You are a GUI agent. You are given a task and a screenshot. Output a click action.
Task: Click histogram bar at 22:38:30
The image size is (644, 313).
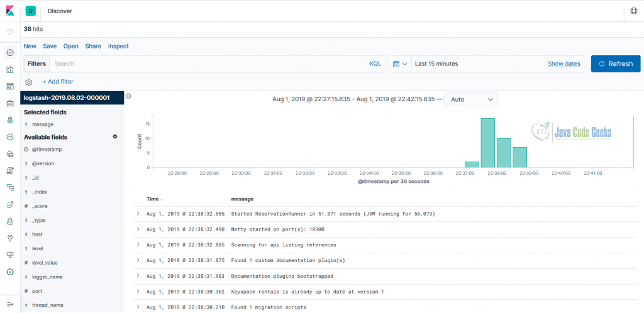pos(519,157)
